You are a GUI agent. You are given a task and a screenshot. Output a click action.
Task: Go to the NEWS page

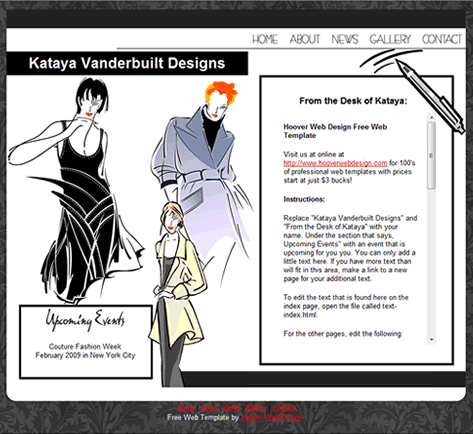tap(345, 39)
